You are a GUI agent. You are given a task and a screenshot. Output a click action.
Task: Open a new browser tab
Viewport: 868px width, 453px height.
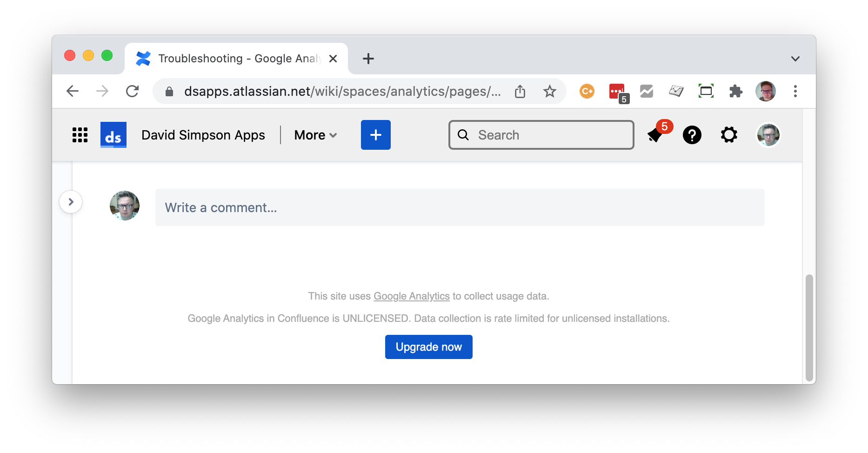(368, 59)
